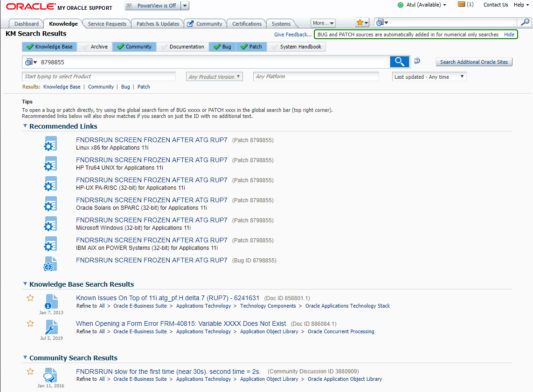Open the More... tabs dropdown

[x=323, y=23]
